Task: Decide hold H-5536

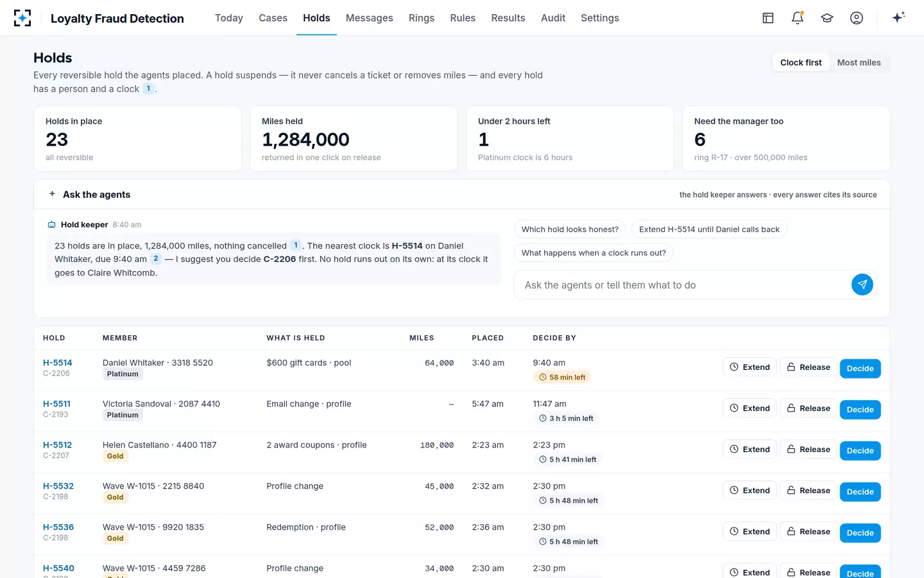Action: coord(860,533)
